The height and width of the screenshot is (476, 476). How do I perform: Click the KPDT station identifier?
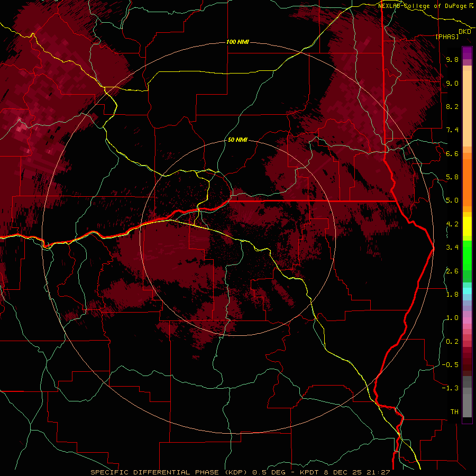coord(310,472)
